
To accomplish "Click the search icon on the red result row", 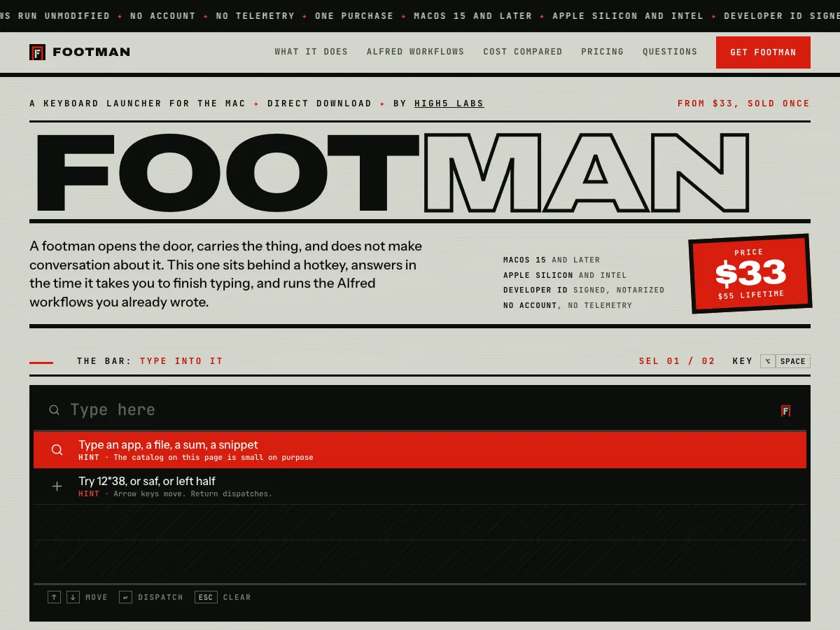I will (57, 450).
